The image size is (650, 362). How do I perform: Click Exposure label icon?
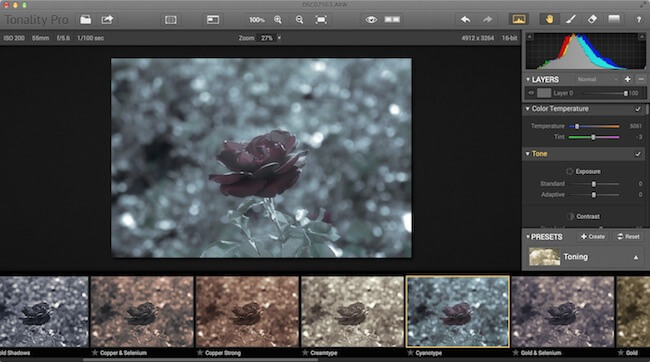click(570, 171)
